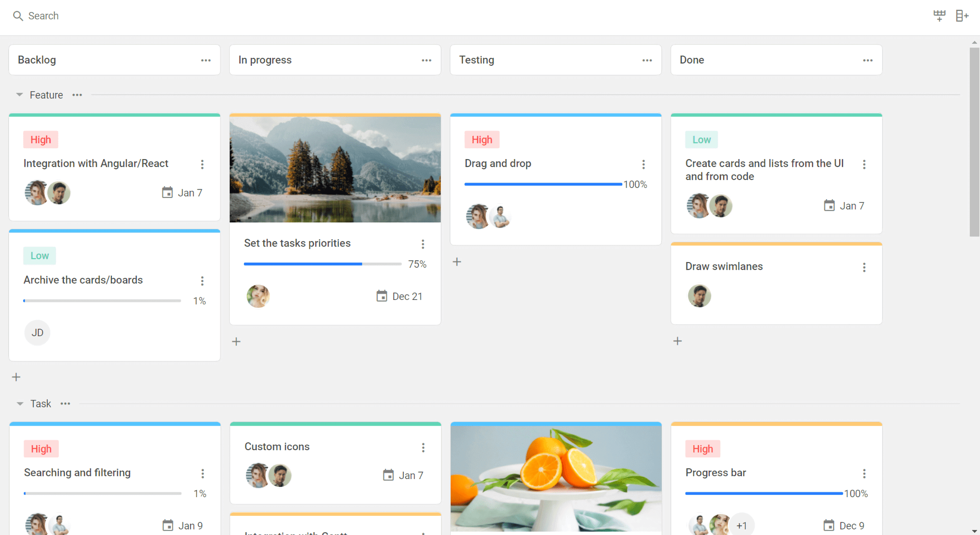This screenshot has width=980, height=535.
Task: Open the Backlog column options menu
Action: 206,60
